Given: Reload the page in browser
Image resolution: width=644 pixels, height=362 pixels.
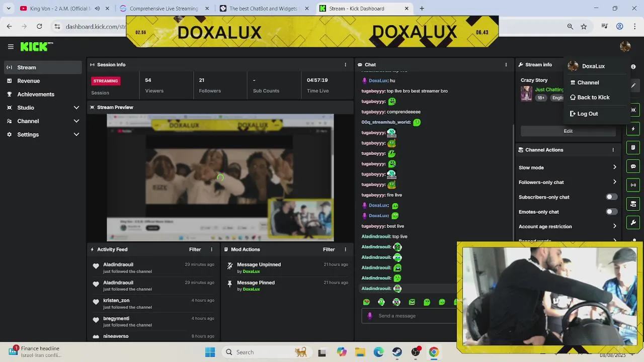Looking at the screenshot, I should (39, 27).
